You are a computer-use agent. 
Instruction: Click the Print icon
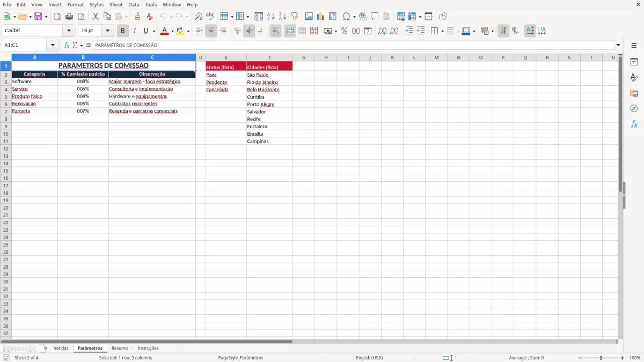pos(69,17)
